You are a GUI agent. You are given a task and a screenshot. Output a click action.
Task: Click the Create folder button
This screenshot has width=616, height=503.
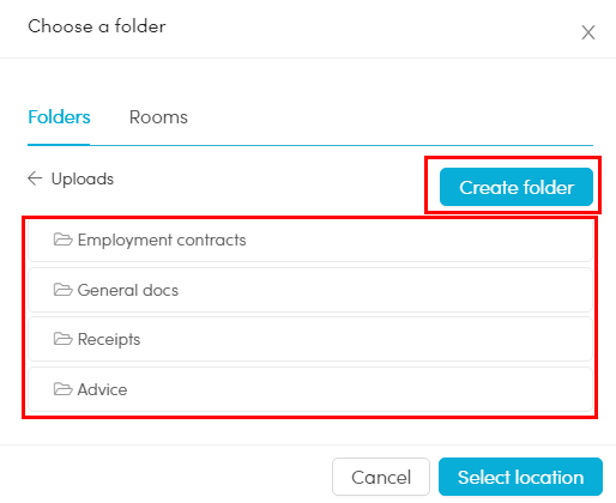coord(516,187)
